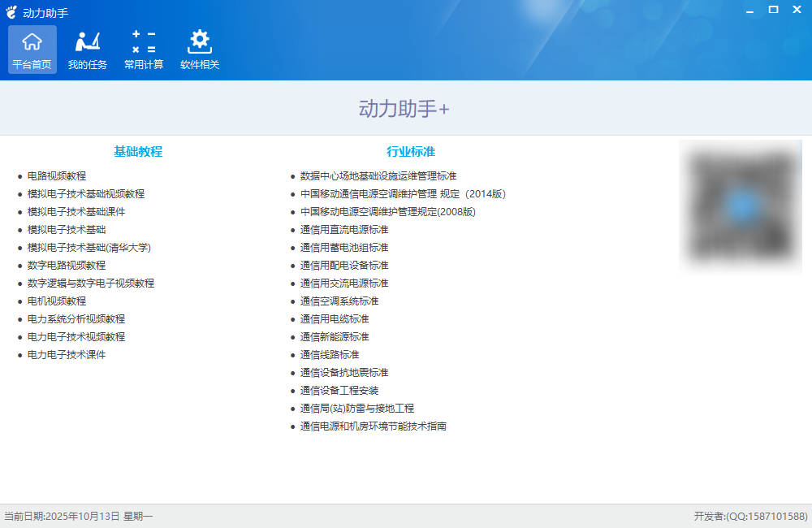Click the 动力助手 app logo in title bar
Image resolution: width=812 pixels, height=528 pixels.
11,12
